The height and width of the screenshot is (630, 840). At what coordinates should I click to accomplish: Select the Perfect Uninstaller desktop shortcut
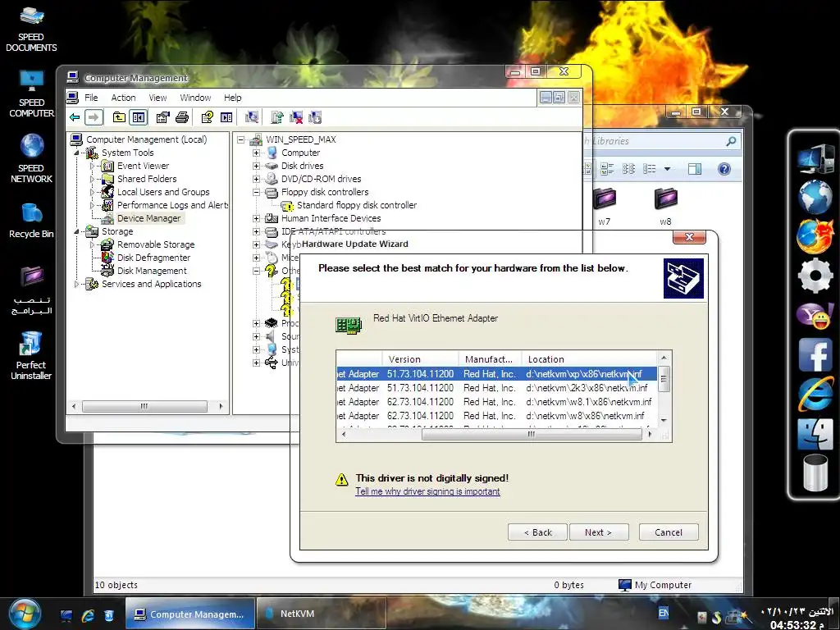click(31, 355)
